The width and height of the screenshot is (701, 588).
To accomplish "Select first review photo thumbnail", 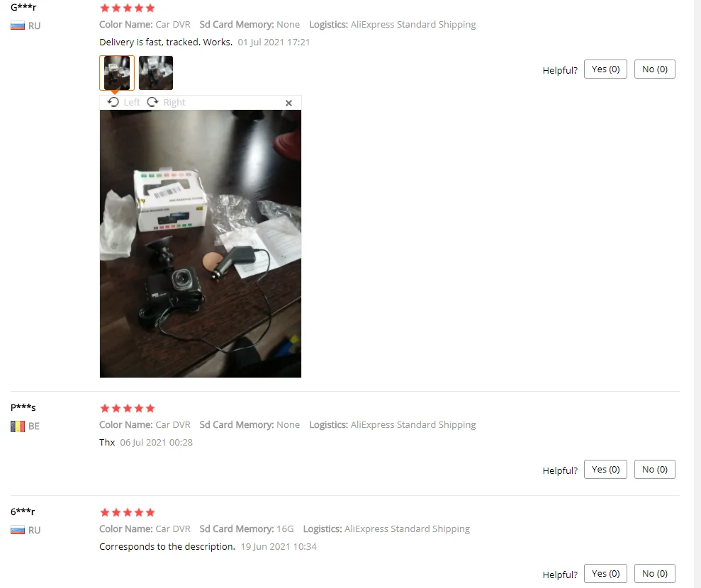I will tap(117, 73).
